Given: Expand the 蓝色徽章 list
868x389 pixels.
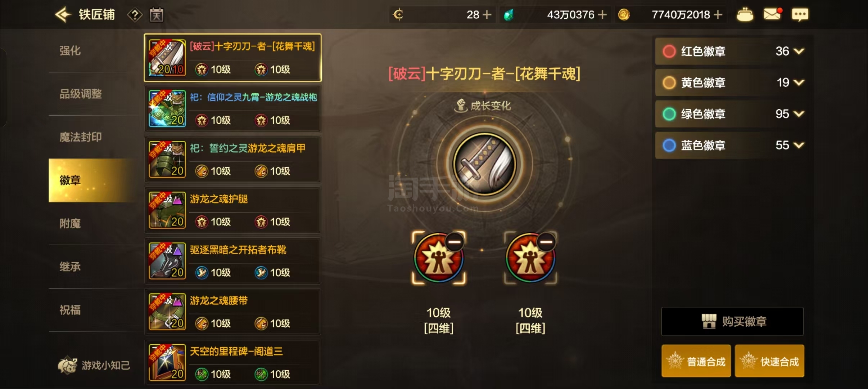Looking at the screenshot, I should (799, 145).
